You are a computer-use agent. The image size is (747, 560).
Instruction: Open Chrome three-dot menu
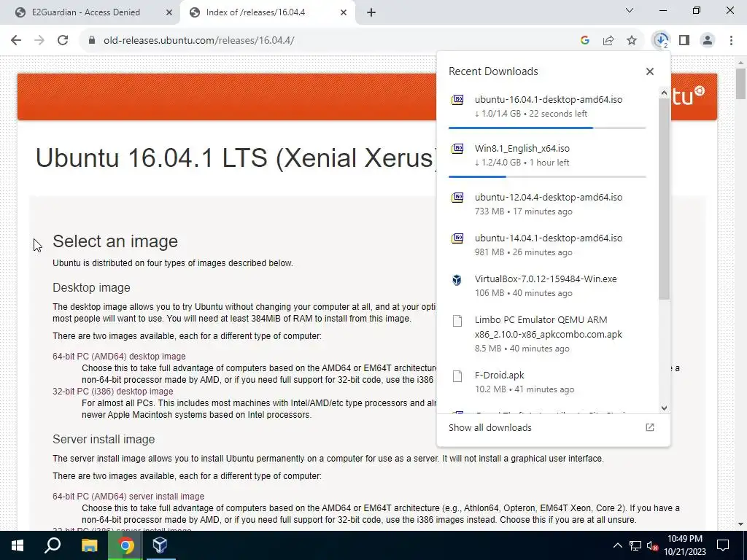pos(731,41)
